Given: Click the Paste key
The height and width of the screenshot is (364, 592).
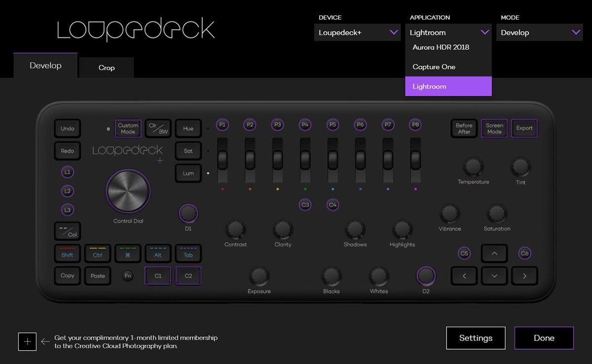Looking at the screenshot, I should (98, 276).
